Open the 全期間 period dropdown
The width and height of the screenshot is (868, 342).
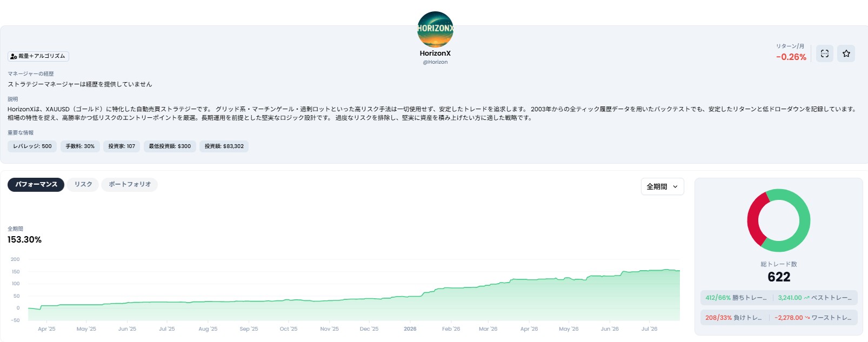point(662,186)
